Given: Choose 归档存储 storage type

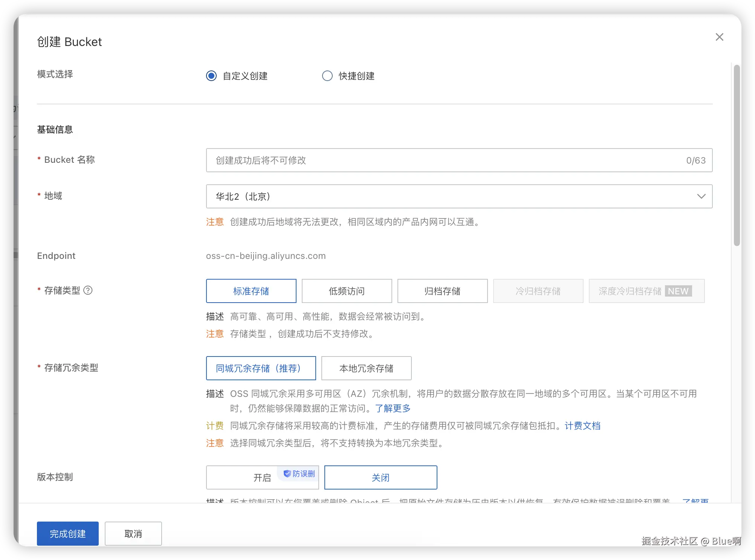Looking at the screenshot, I should [442, 291].
